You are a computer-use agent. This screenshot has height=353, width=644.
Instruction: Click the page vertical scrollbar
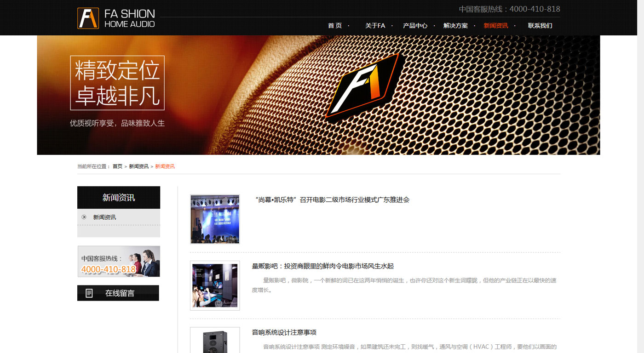tap(640, 176)
